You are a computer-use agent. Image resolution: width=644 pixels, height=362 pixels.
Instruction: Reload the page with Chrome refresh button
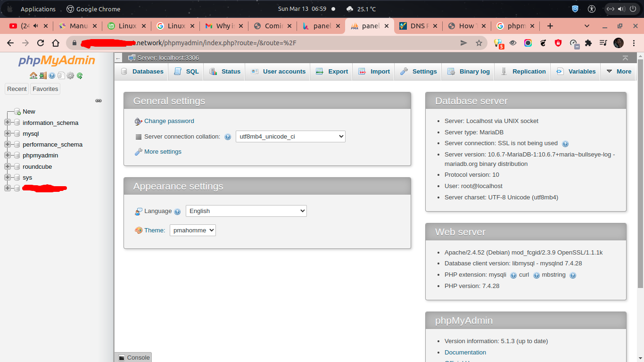(x=41, y=43)
